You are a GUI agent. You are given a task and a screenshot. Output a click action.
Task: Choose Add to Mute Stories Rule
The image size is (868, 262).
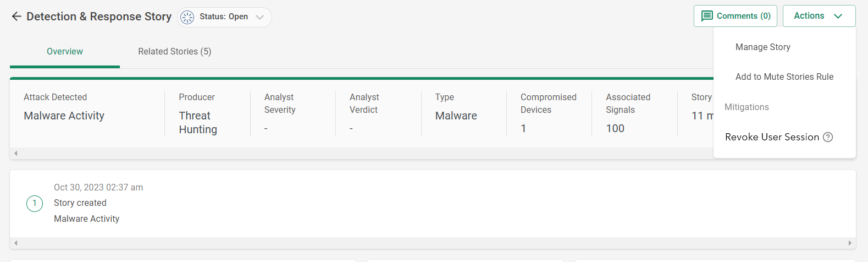point(784,77)
